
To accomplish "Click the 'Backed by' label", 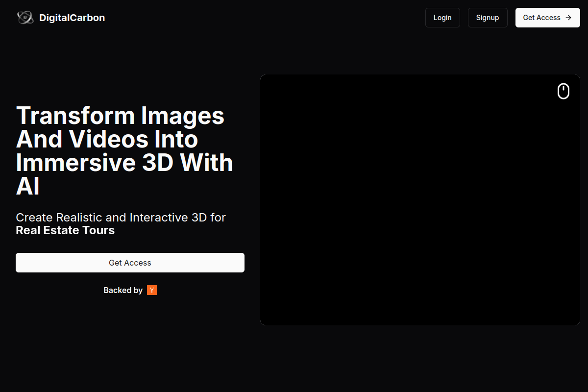I will pyautogui.click(x=123, y=290).
